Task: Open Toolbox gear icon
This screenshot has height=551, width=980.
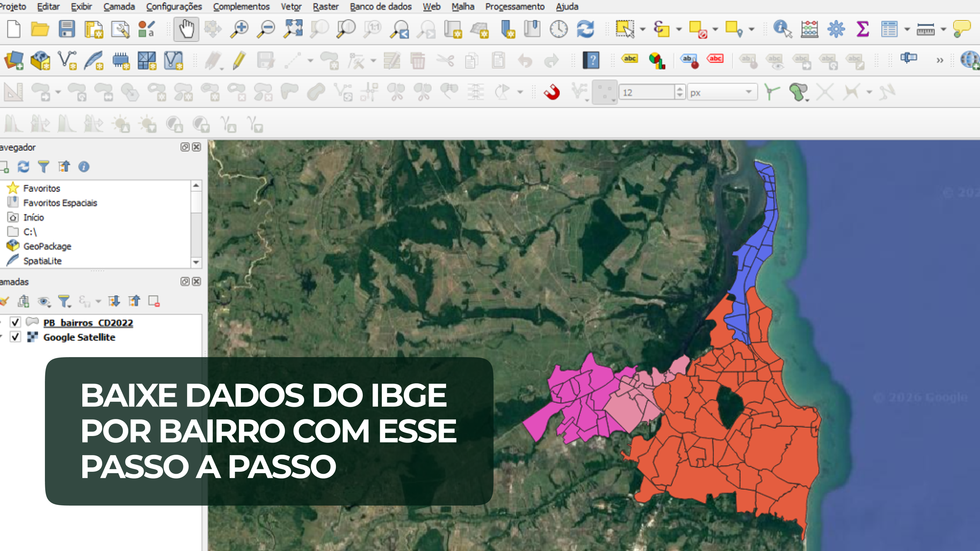Action: tap(835, 29)
